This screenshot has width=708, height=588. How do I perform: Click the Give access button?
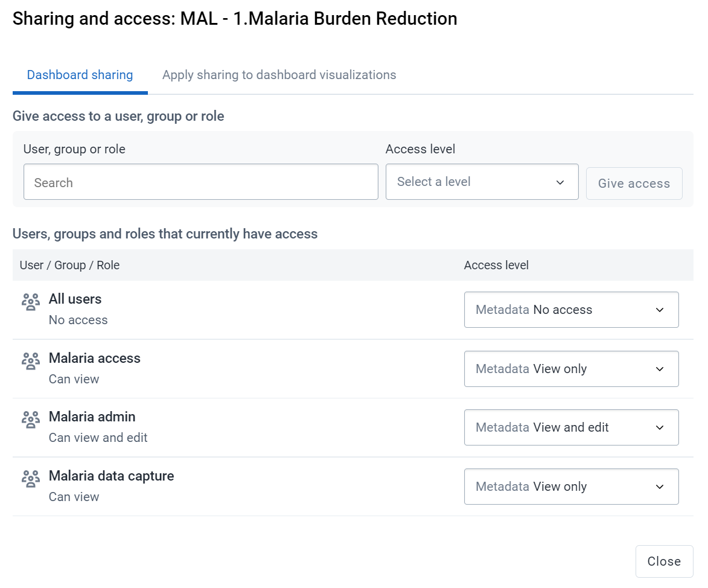click(x=634, y=184)
